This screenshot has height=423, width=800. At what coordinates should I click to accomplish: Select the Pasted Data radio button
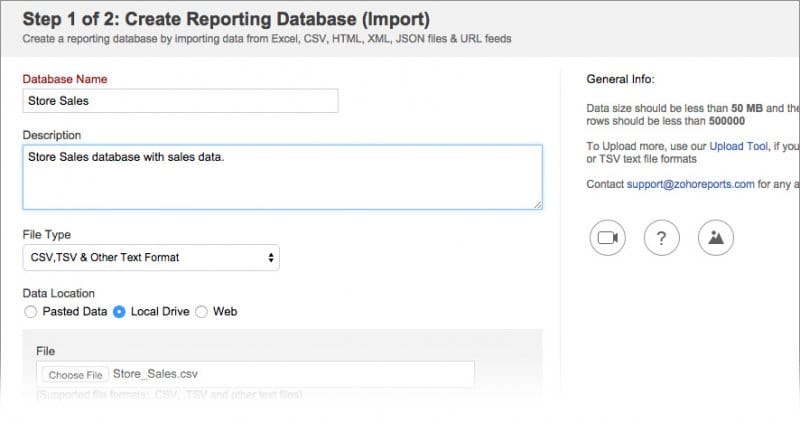tap(31, 312)
